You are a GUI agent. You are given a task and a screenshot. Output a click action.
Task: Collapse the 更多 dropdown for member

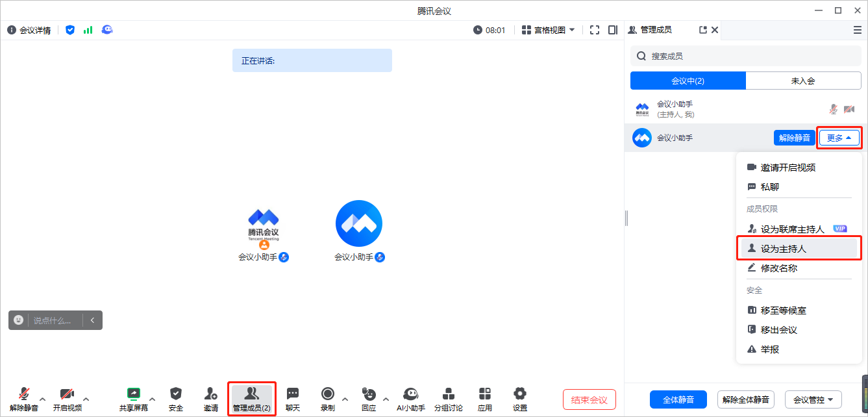[x=839, y=138]
